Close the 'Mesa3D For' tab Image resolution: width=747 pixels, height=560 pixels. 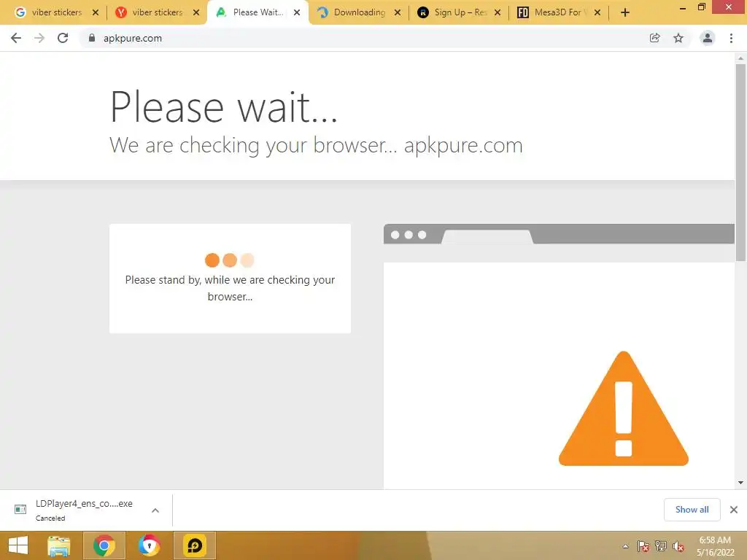(597, 12)
